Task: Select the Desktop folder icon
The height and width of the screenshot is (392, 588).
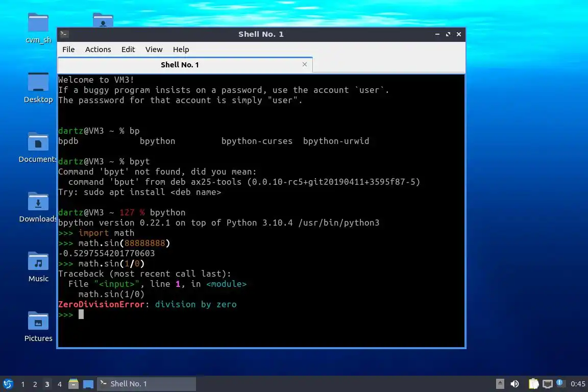Action: (38, 88)
